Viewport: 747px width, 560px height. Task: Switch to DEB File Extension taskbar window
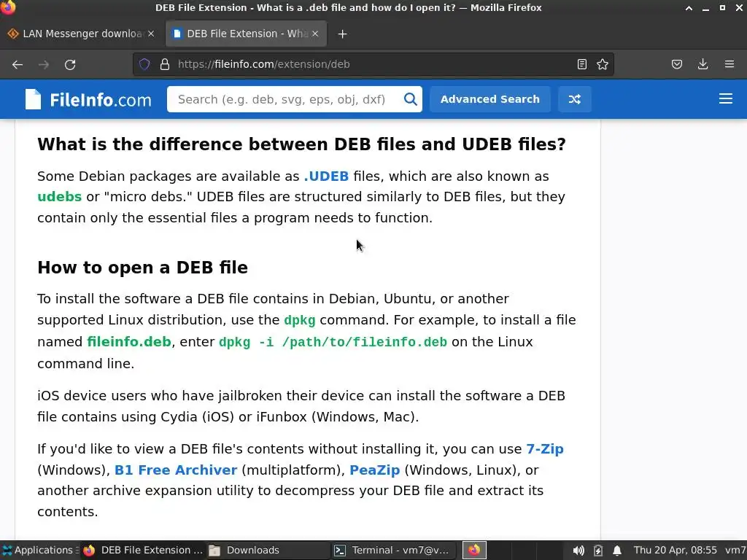143,550
